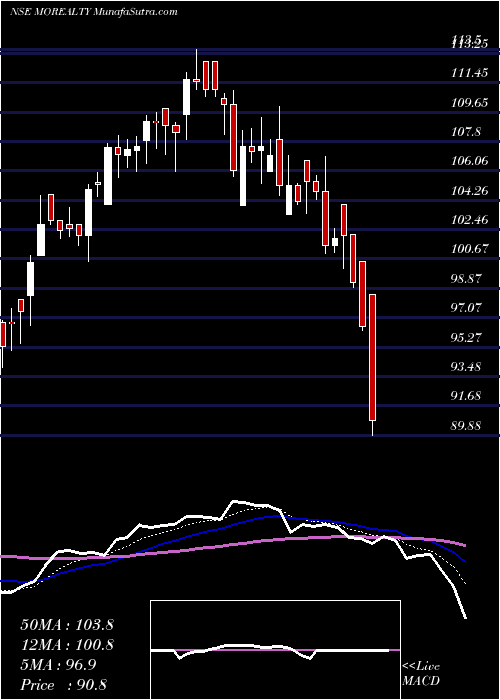The image size is (500, 700).
Task: Click the 113.25 price axis label
Action: pyautogui.click(x=470, y=44)
